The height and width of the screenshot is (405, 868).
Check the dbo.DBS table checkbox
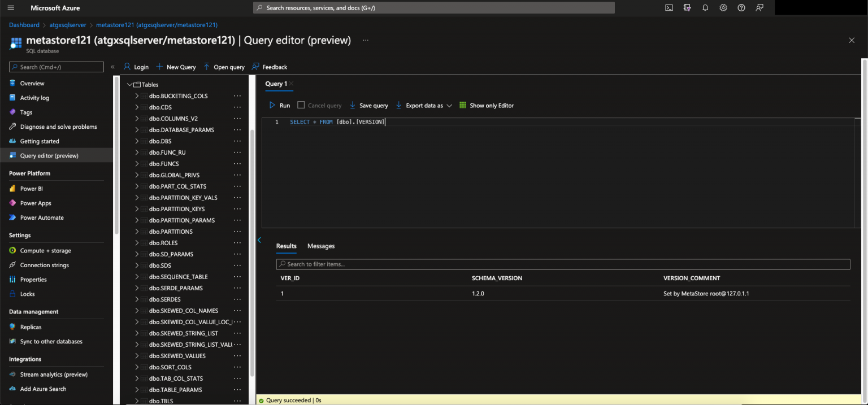(143, 141)
